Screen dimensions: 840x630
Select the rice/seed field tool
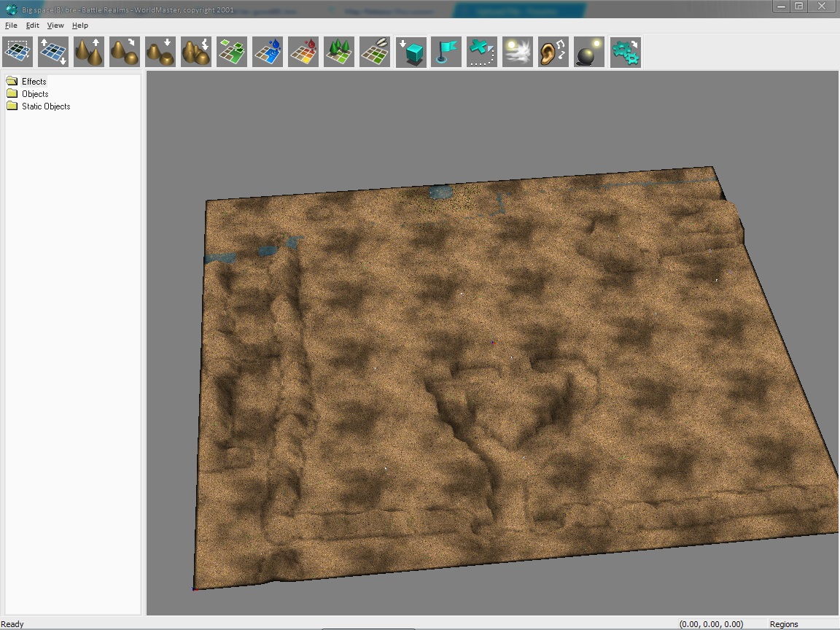pyautogui.click(x=375, y=52)
